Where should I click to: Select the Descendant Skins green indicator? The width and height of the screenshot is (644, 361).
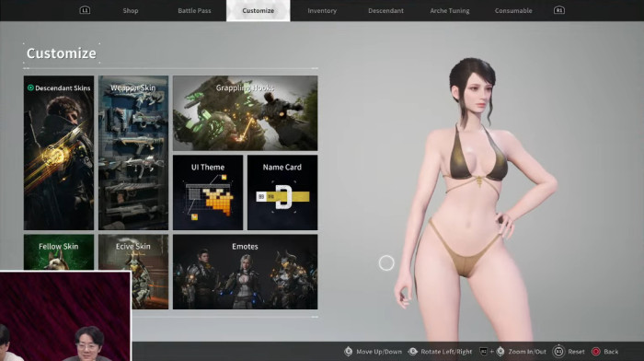pos(30,87)
